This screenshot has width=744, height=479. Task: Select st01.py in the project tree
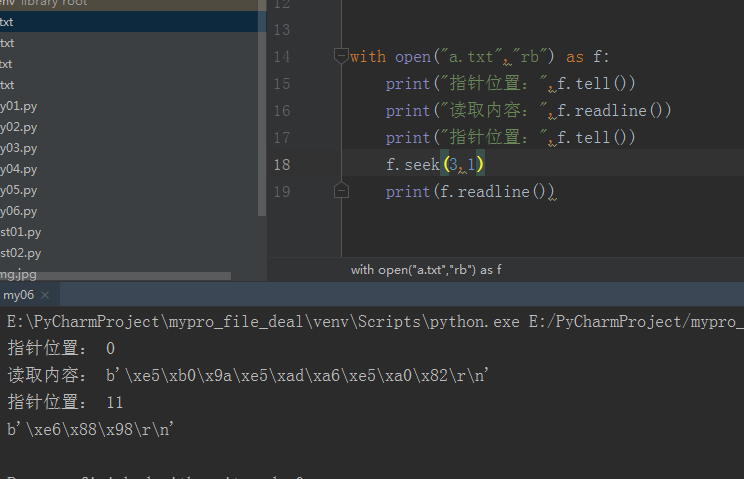tap(20, 232)
